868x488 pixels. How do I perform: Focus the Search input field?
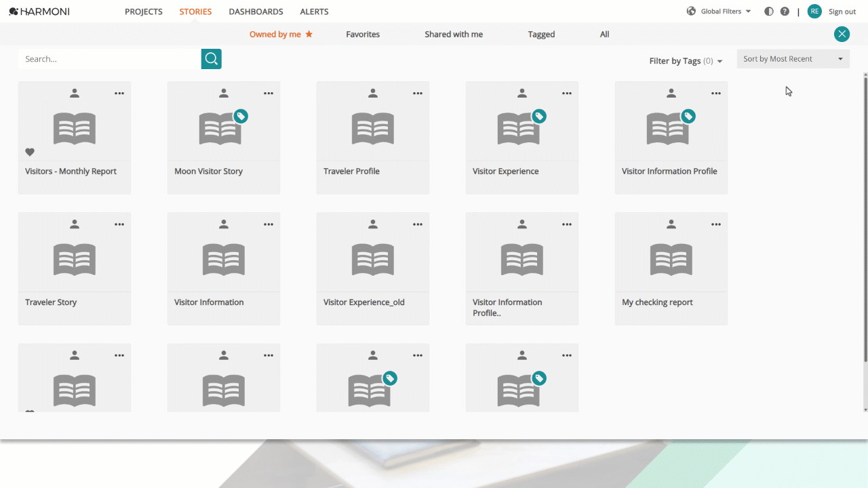pos(110,59)
